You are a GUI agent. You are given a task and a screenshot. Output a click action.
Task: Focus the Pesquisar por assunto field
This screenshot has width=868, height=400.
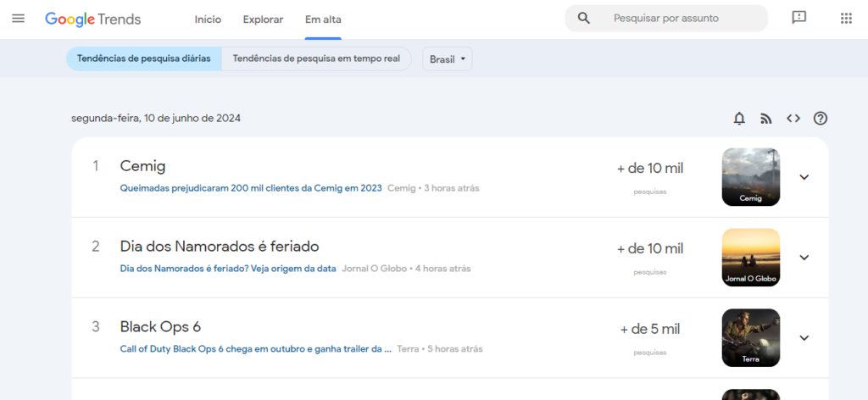point(666,19)
